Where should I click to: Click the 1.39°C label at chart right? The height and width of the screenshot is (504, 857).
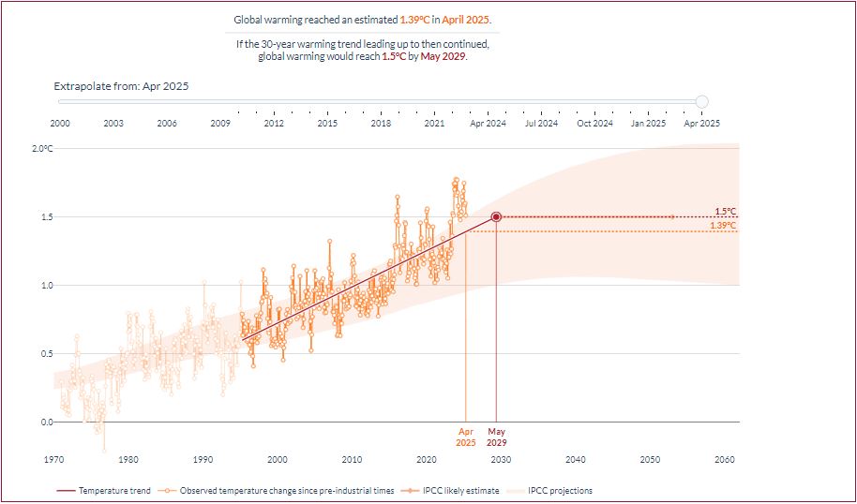click(x=723, y=226)
